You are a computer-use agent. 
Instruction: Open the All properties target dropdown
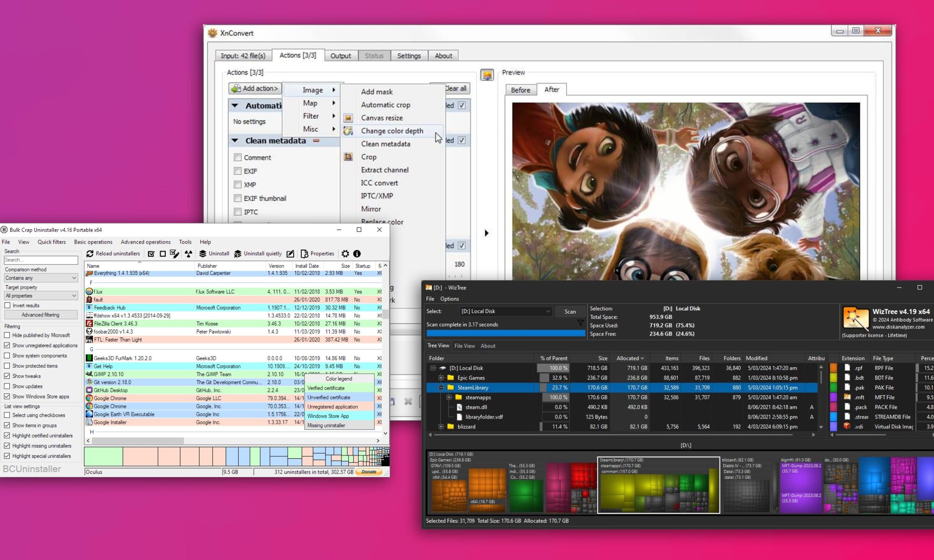tap(41, 295)
